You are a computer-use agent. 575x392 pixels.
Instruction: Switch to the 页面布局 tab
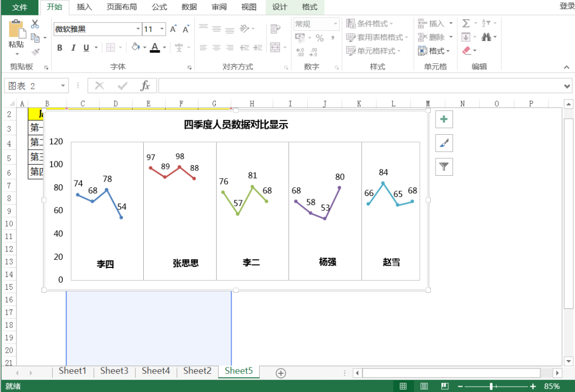click(x=122, y=7)
